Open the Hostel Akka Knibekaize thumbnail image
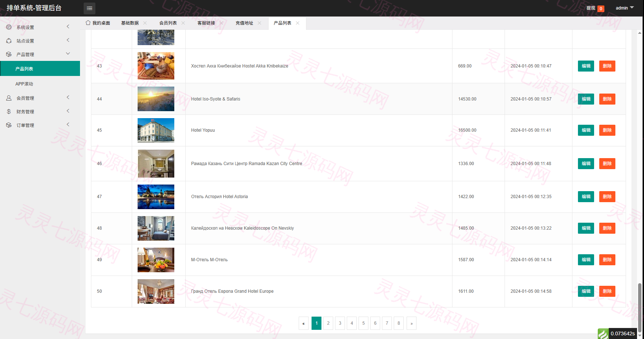 coord(156,66)
